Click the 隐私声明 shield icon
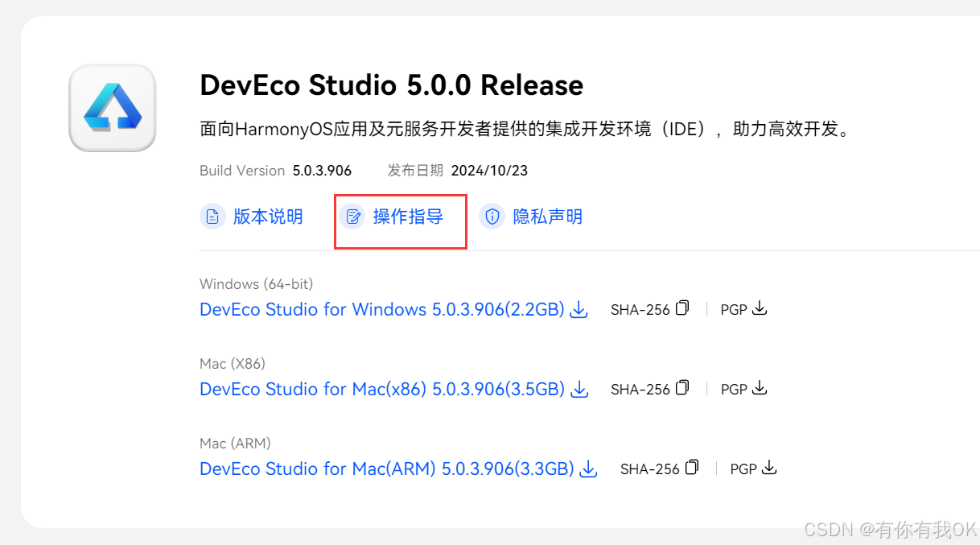 [492, 217]
